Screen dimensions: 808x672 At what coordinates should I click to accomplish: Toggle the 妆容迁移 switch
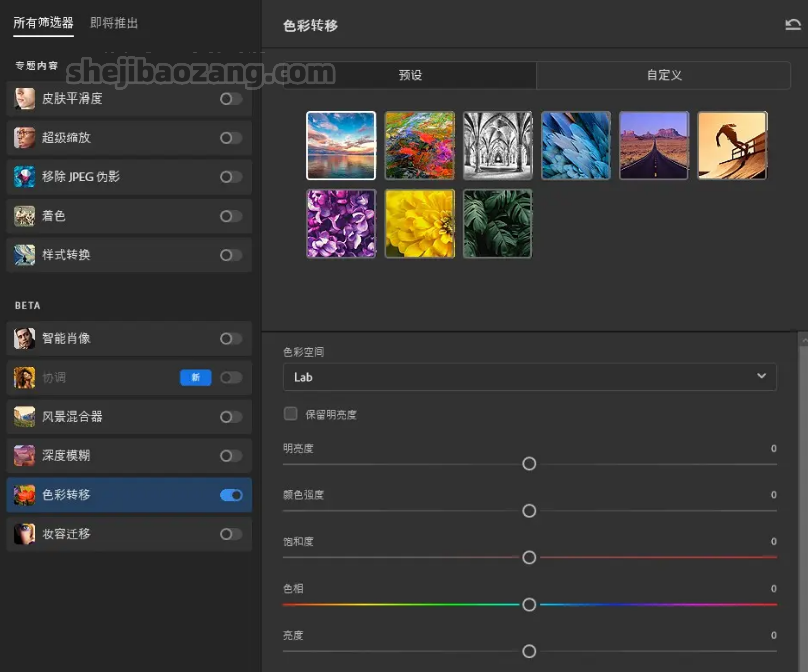click(x=231, y=534)
